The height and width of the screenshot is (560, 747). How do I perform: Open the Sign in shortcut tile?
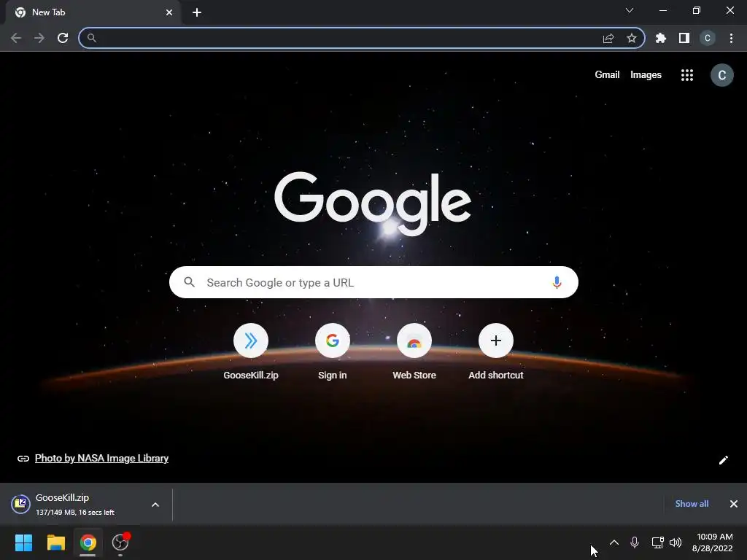click(x=333, y=351)
